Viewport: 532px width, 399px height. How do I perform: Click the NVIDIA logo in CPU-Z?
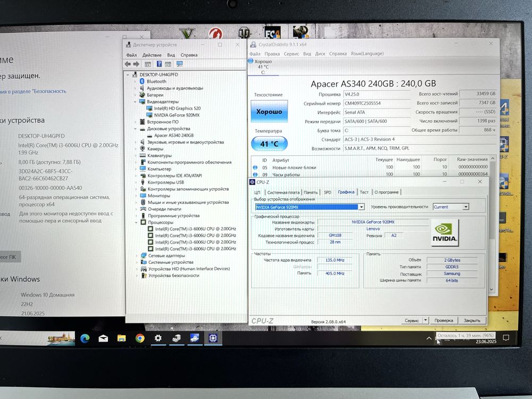pyautogui.click(x=445, y=232)
